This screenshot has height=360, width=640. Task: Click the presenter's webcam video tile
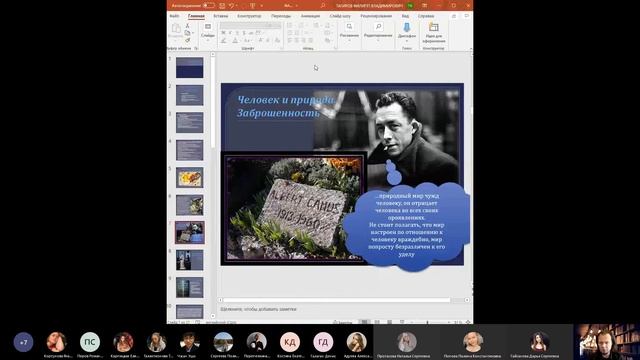pyautogui.click(x=607, y=342)
